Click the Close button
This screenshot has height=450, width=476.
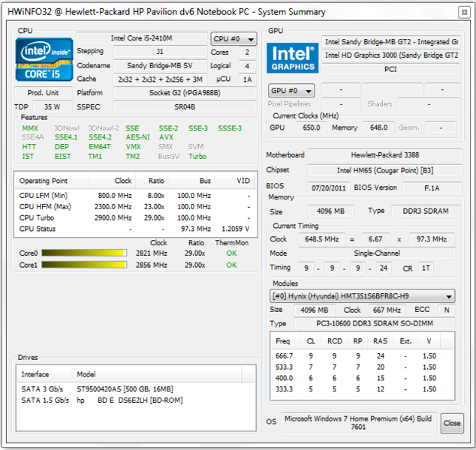pos(452,423)
